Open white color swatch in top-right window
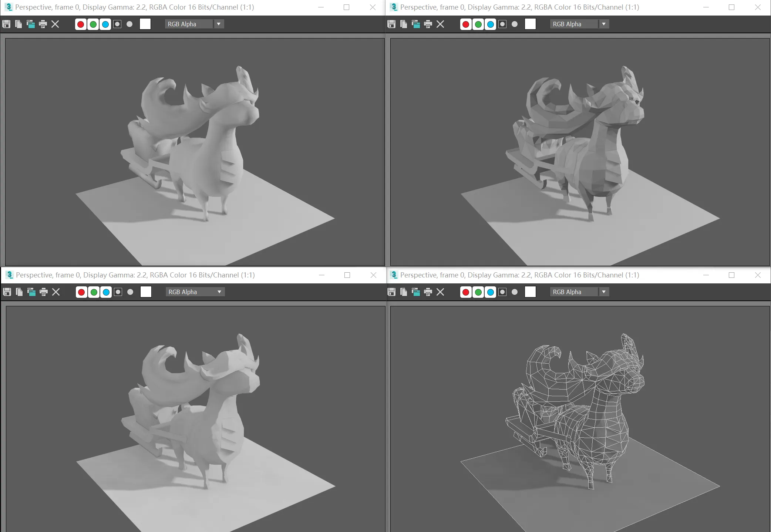 530,24
